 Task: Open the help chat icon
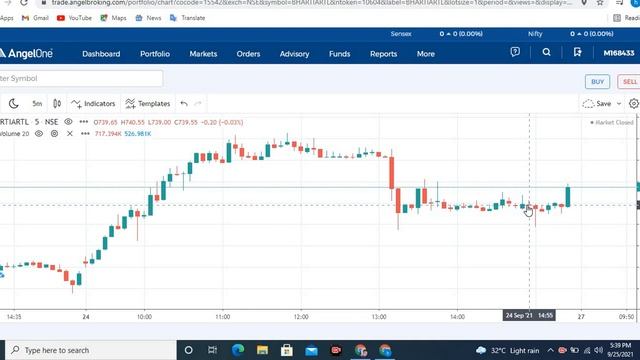[x=515, y=52]
